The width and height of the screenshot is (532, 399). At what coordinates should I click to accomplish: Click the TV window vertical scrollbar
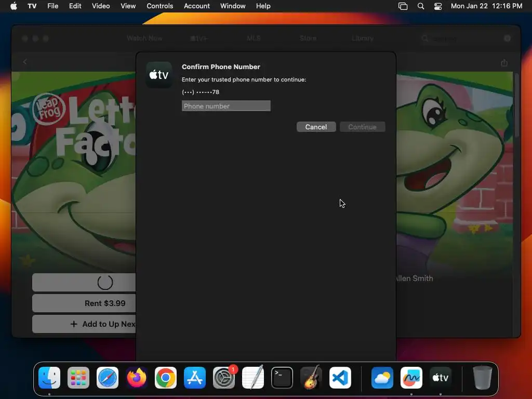517,105
